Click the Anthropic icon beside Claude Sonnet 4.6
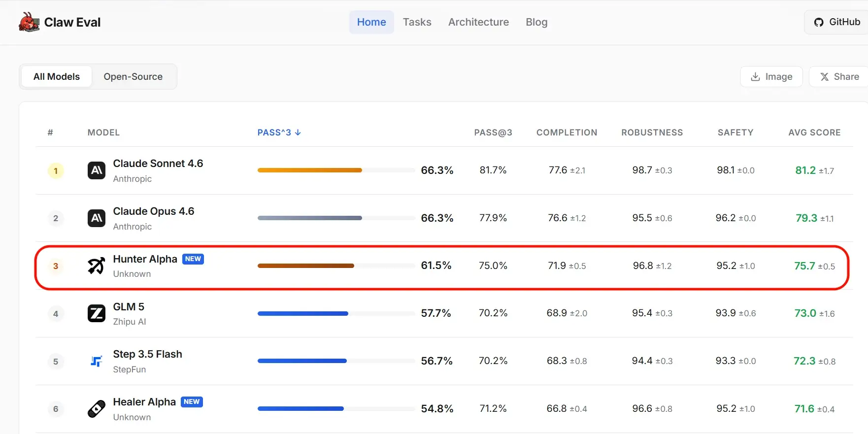The width and height of the screenshot is (868, 434). click(97, 170)
